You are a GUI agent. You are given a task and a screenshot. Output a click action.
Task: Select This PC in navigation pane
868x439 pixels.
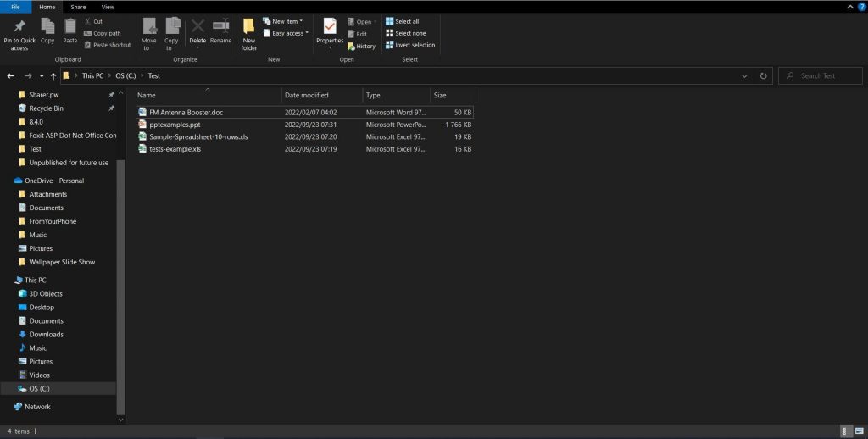(x=36, y=281)
